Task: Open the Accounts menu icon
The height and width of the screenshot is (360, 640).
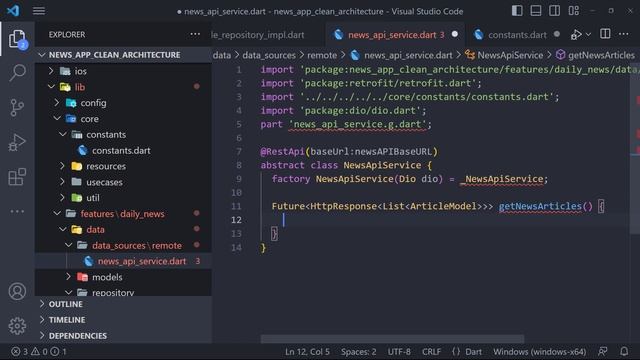Action: point(17,291)
